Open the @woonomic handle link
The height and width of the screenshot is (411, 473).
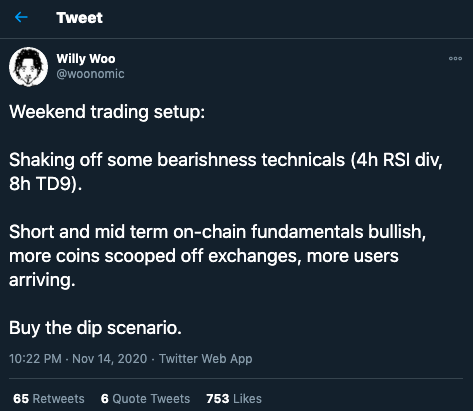coord(90,74)
